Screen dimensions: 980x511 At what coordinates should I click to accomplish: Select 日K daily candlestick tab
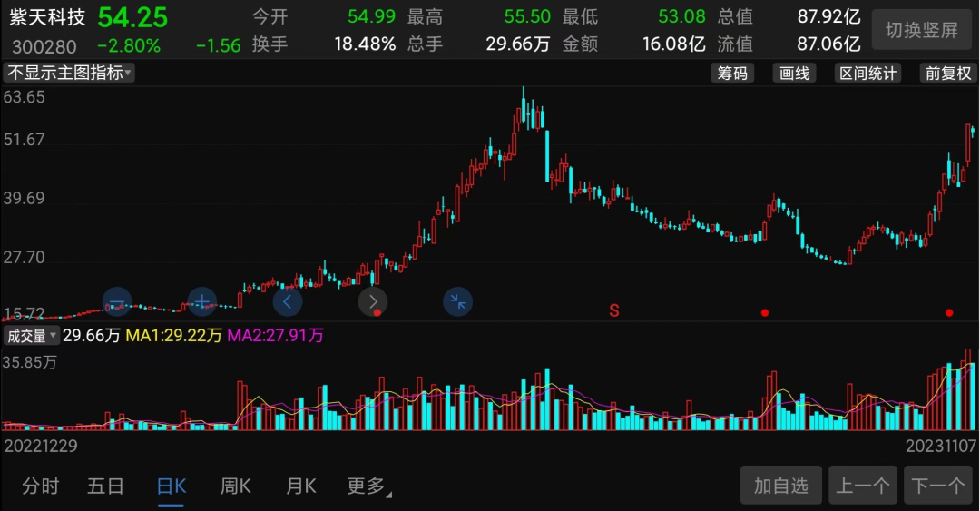click(171, 486)
